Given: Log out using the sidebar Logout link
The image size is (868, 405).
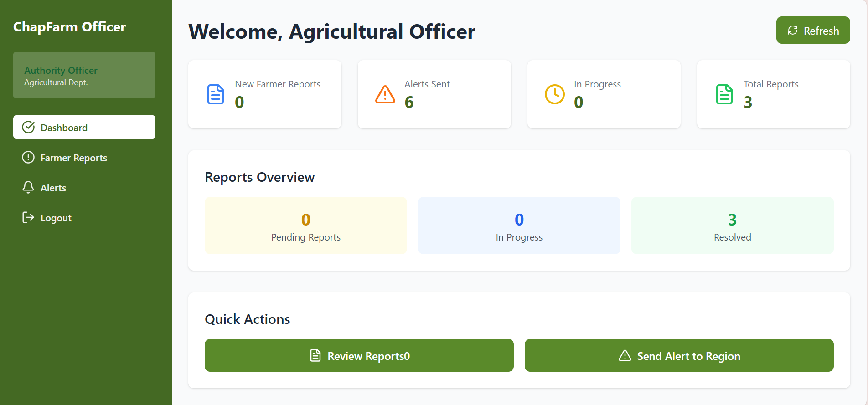Looking at the screenshot, I should pos(56,218).
